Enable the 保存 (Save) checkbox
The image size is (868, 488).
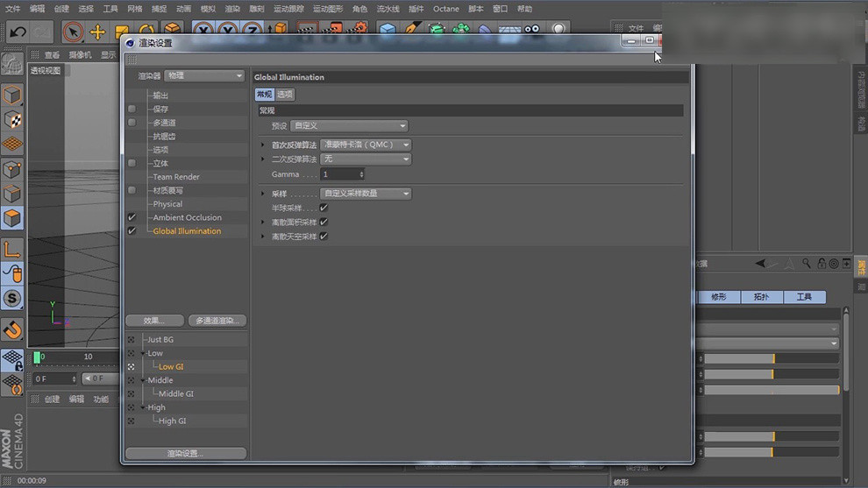pos(132,110)
